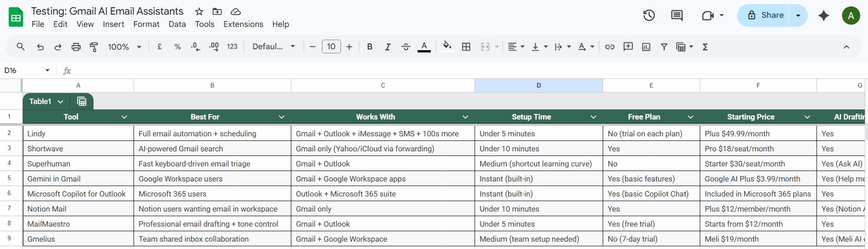Open Gemini sparkle assistant
This screenshot has height=249, width=868.
coord(824,16)
